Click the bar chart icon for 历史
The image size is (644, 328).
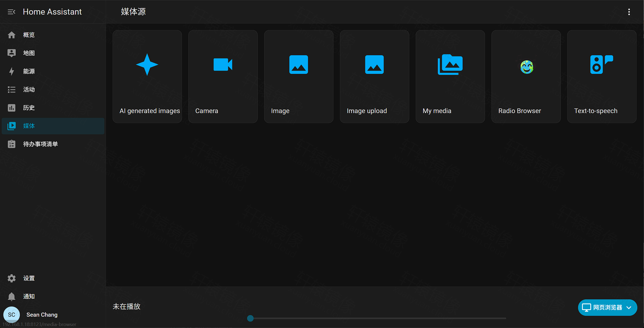click(12, 108)
